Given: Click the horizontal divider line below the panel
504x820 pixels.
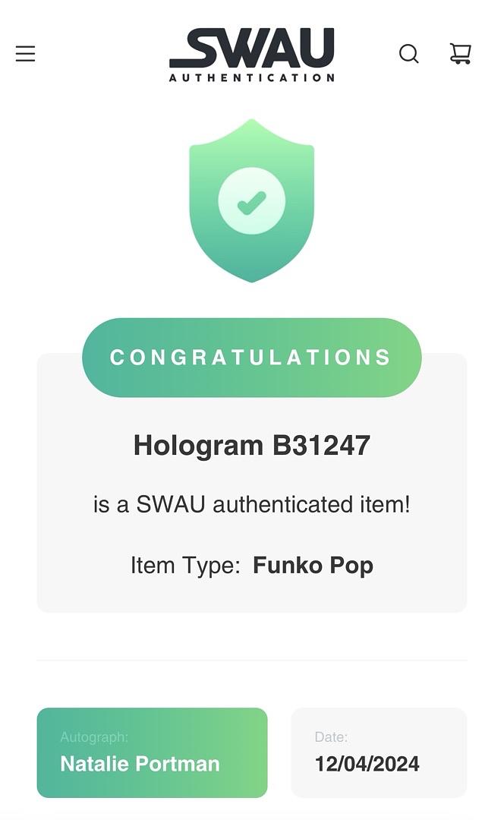Looking at the screenshot, I should click(251, 660).
